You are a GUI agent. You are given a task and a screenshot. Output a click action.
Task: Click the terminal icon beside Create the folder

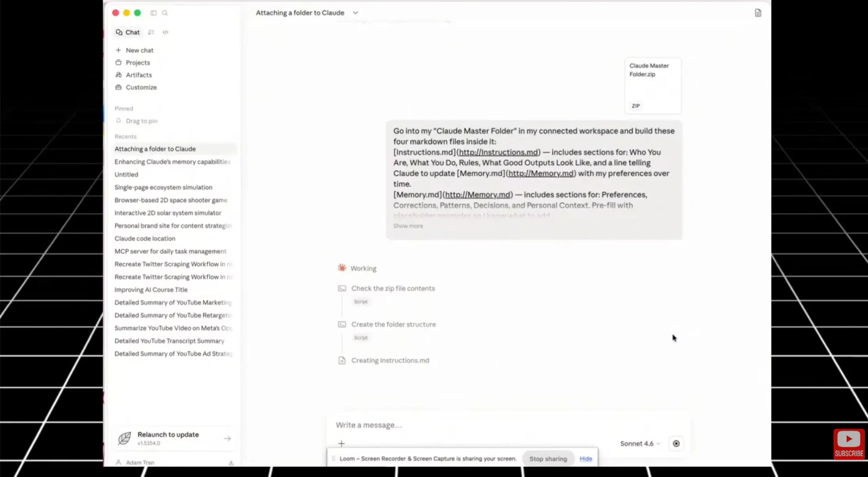(342, 324)
